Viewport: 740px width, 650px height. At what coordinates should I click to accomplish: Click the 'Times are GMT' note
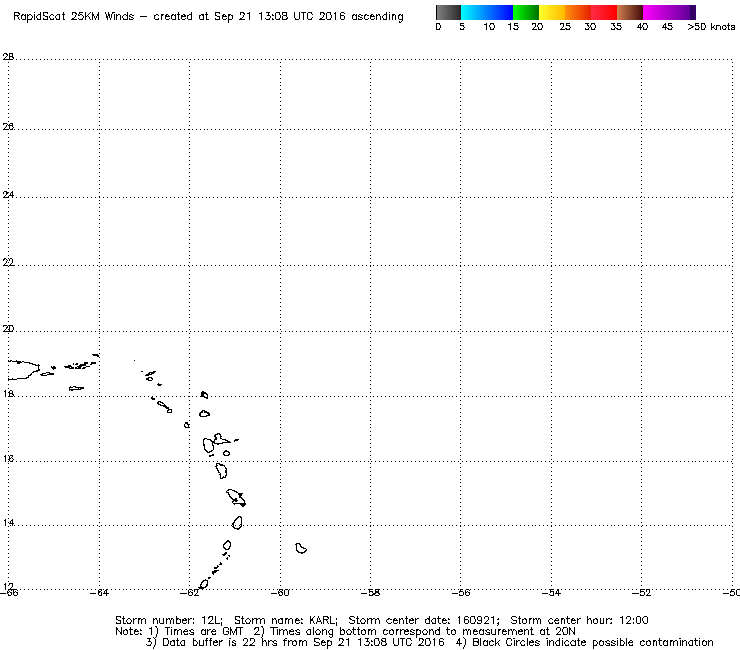pos(203,632)
